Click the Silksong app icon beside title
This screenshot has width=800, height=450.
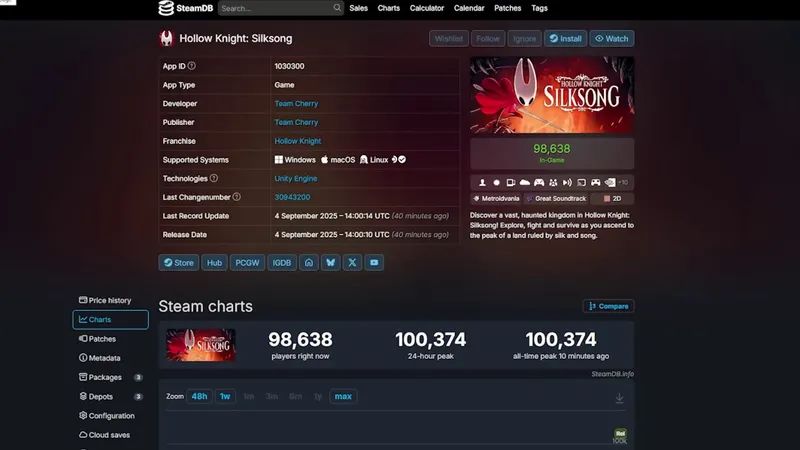click(x=166, y=38)
